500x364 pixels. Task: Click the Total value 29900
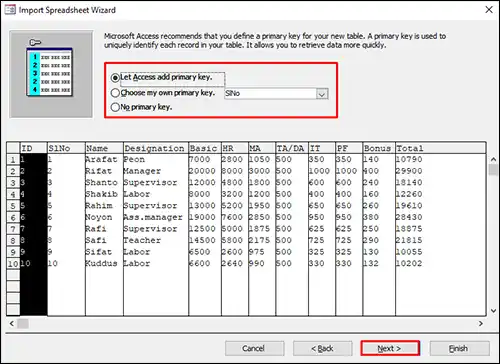click(x=409, y=171)
